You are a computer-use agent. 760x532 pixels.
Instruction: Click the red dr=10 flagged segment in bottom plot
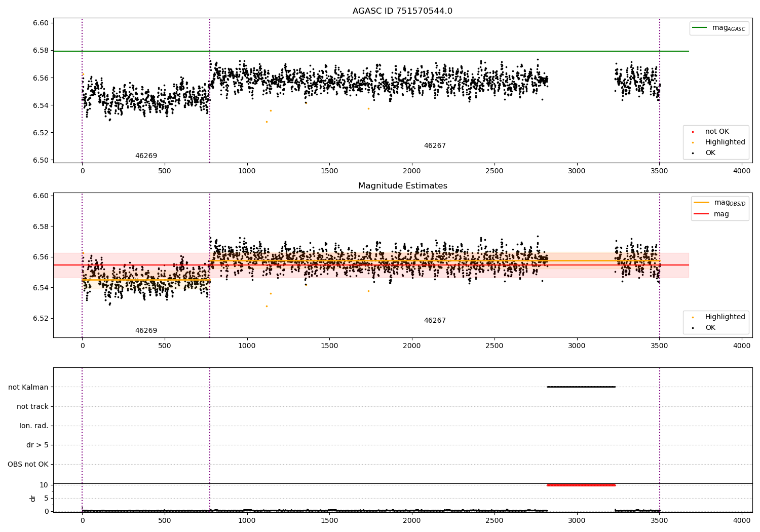click(x=581, y=485)
